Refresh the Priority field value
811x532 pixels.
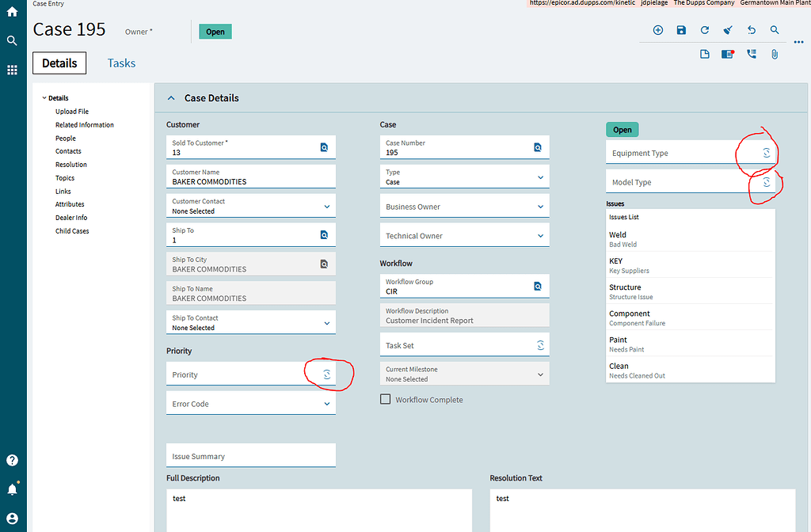[327, 374]
